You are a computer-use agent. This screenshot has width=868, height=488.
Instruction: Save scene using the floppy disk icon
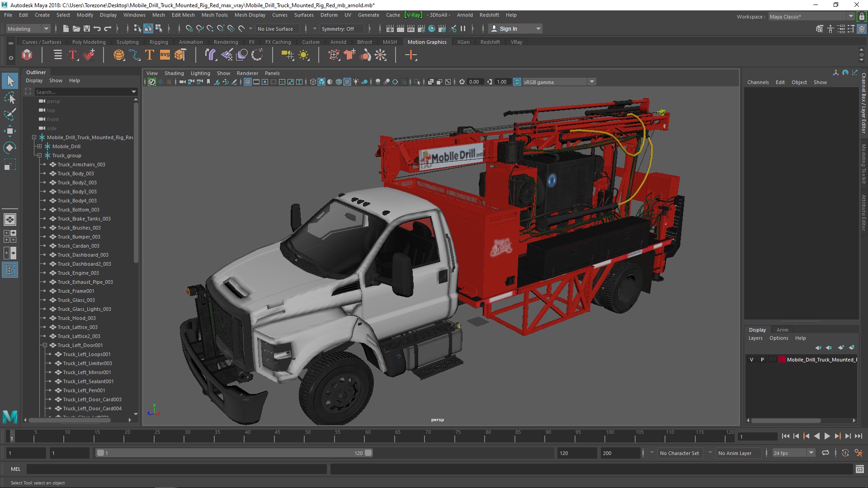pos(87,28)
